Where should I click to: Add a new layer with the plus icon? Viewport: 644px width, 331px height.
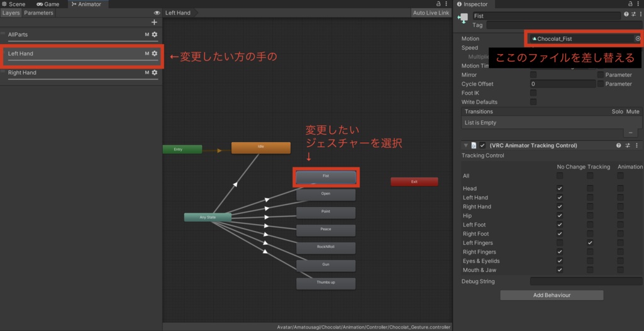coord(155,22)
